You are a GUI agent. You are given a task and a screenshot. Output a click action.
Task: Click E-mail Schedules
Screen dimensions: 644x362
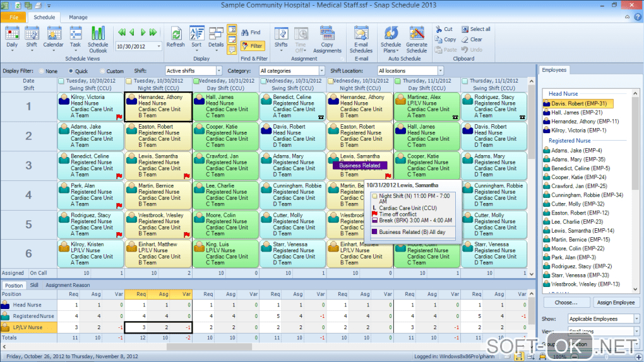pyautogui.click(x=361, y=39)
